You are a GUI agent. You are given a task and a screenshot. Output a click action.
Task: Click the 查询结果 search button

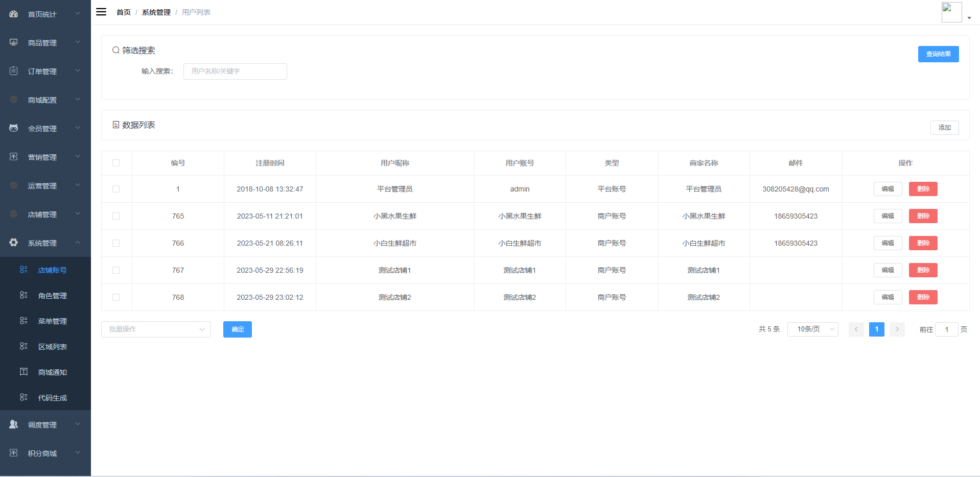938,54
